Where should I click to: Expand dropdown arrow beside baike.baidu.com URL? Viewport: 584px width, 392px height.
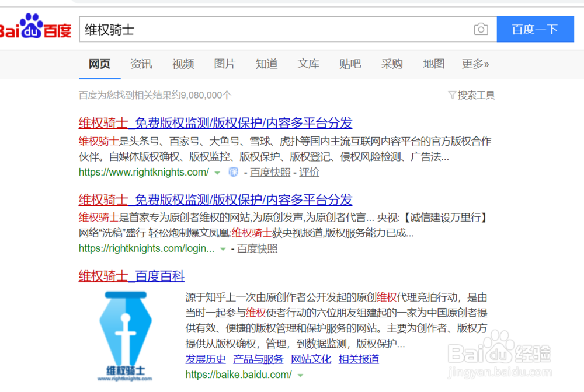tap(300, 375)
